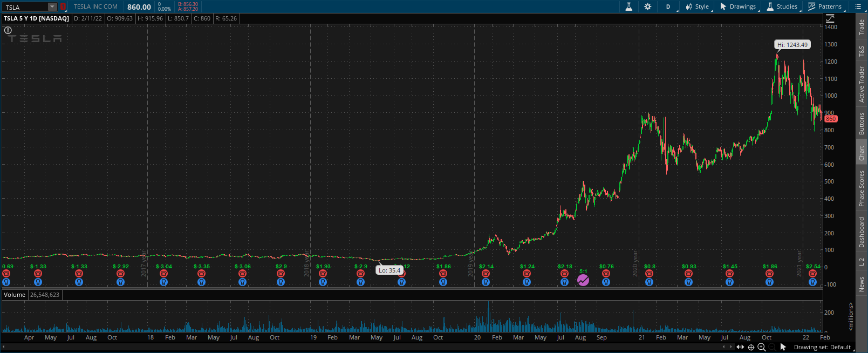Click the Hi: 1243.49 price bubble
This screenshot has height=353, width=868.
click(x=792, y=45)
